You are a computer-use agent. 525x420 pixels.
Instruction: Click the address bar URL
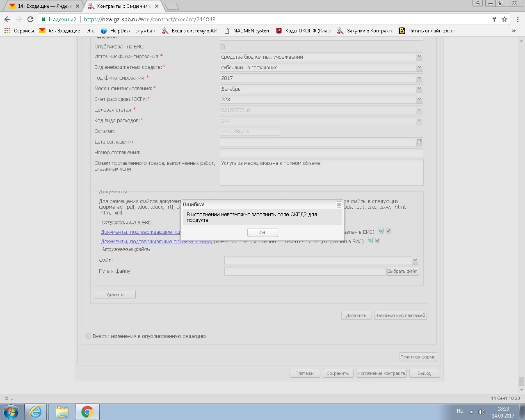click(x=149, y=19)
